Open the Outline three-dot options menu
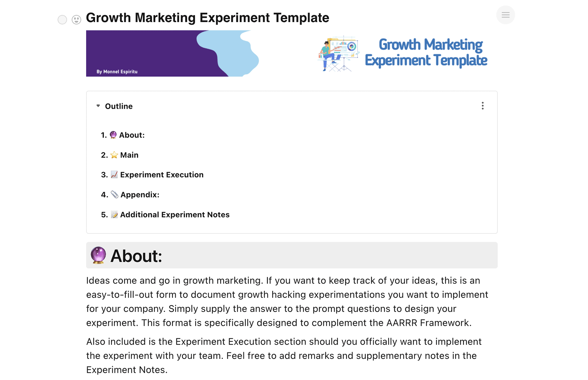588x380 pixels. [x=483, y=106]
